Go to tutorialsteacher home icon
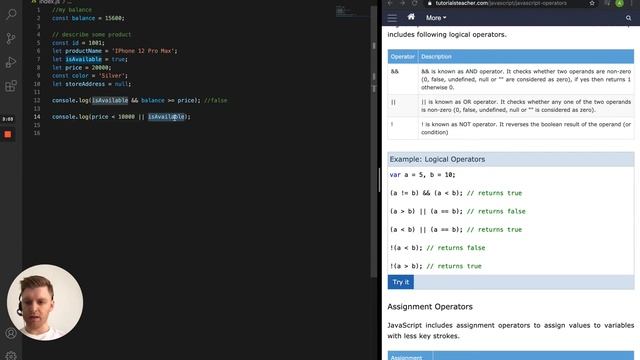640x360 pixels. tap(411, 17)
